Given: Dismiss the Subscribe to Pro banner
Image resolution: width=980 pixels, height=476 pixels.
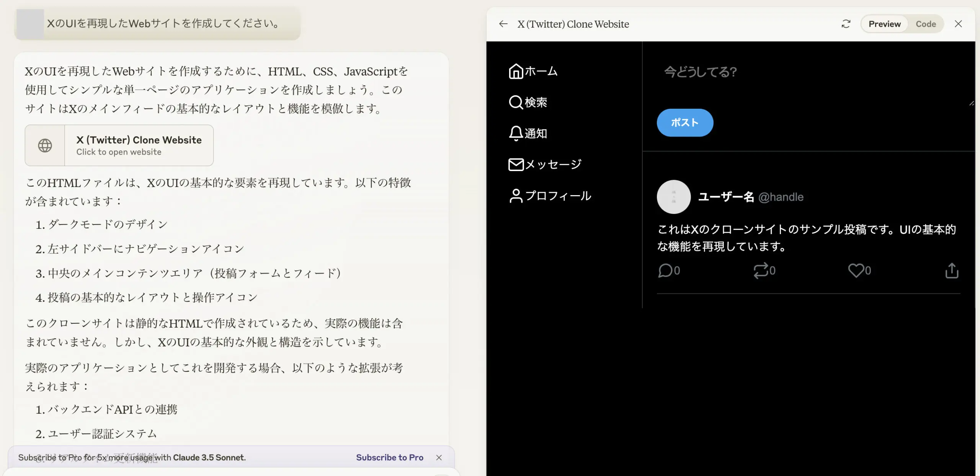Looking at the screenshot, I should [x=439, y=458].
